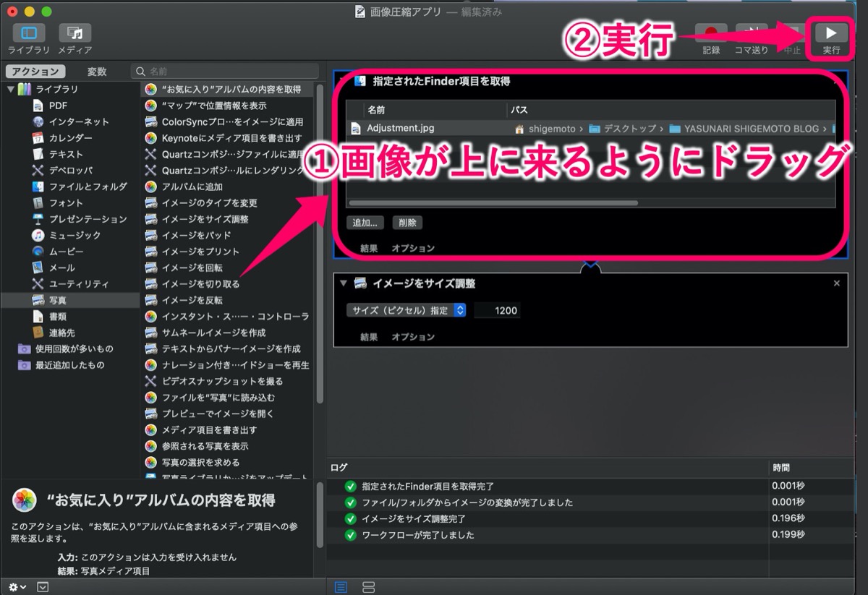The width and height of the screenshot is (868, 595).
Task: Collapse the イメージをサイズ調整 action triangle
Action: [344, 283]
